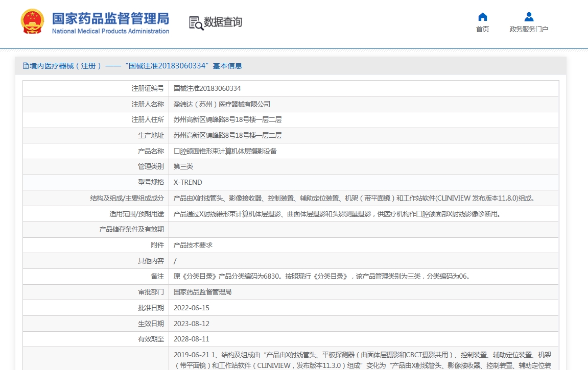Click the 注册人名称 label cell

[x=96, y=104]
